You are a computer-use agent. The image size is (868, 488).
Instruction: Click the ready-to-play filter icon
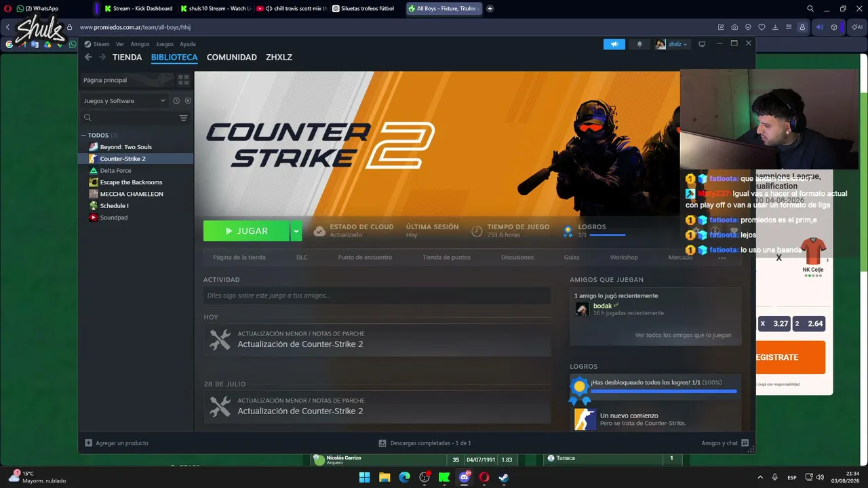point(188,101)
